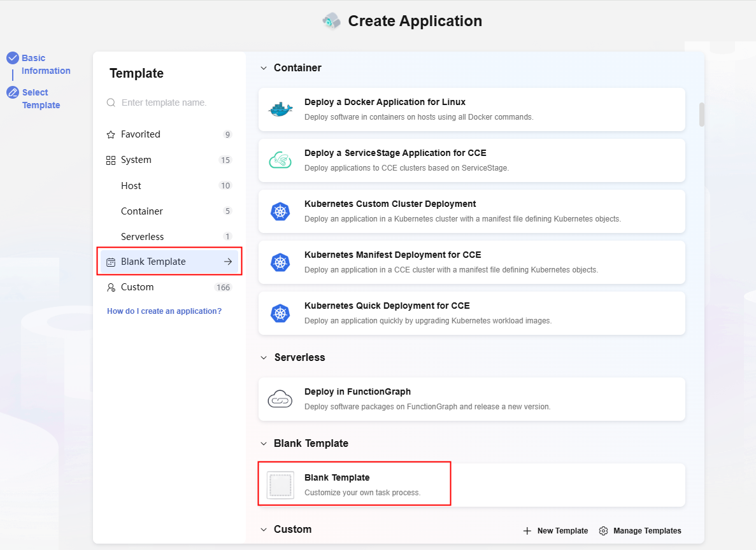Screen dimensions: 756x550
Task: Choose the Blank Template card title
Action: tap(337, 477)
